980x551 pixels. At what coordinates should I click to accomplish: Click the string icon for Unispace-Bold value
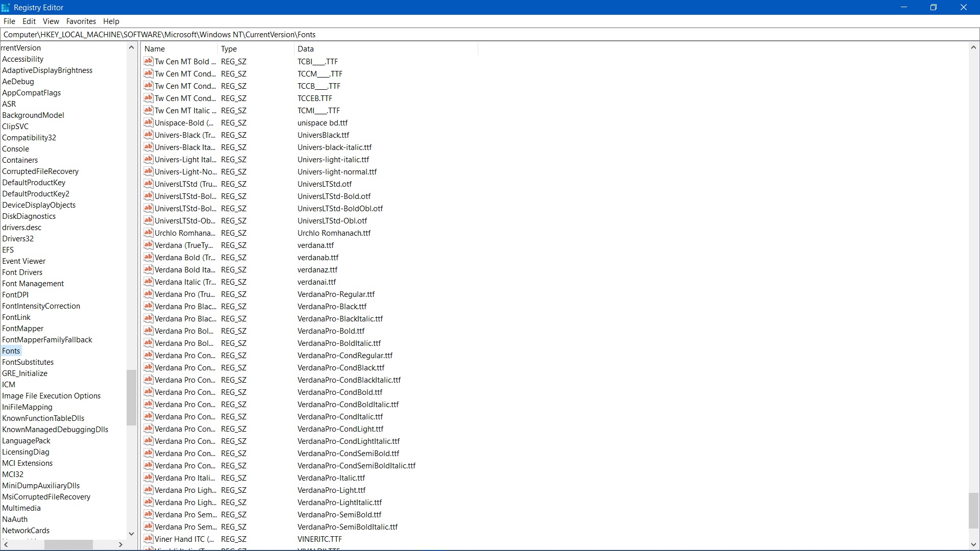[149, 122]
